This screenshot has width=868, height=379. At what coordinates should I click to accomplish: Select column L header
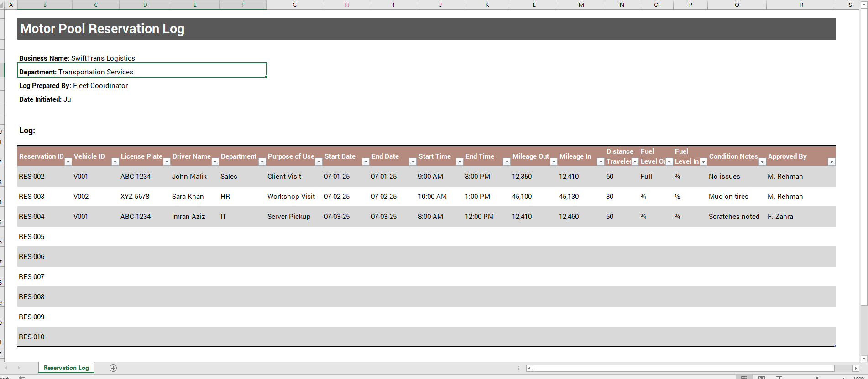coord(534,5)
